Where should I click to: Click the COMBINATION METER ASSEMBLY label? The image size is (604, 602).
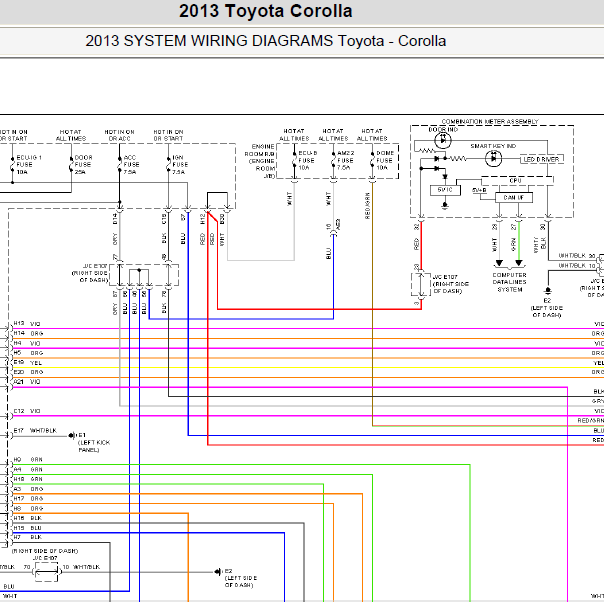pos(490,121)
